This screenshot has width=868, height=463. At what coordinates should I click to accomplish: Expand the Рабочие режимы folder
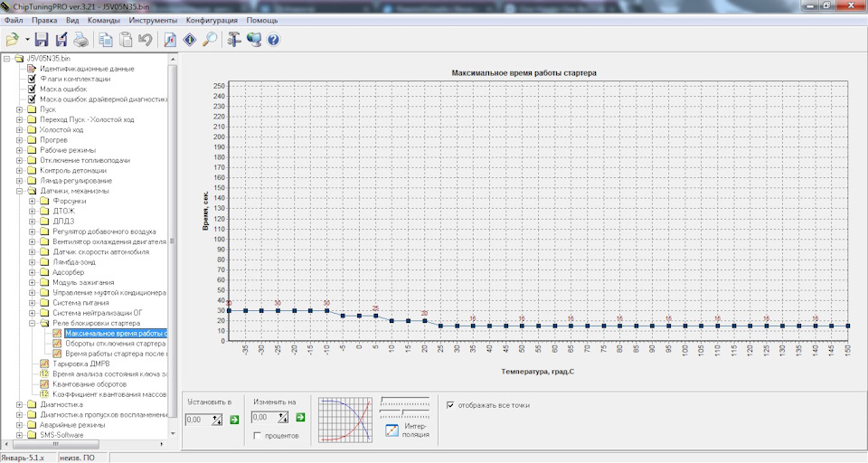(x=19, y=150)
